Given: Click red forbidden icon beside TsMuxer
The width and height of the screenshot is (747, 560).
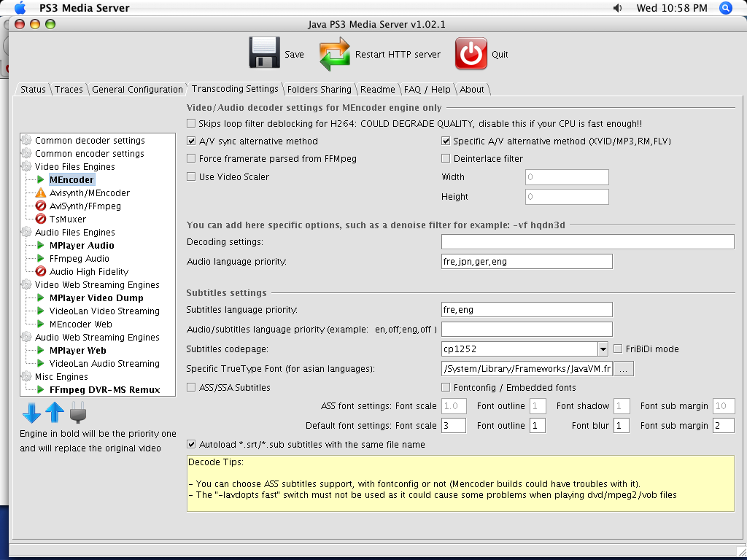Looking at the screenshot, I should [x=41, y=219].
